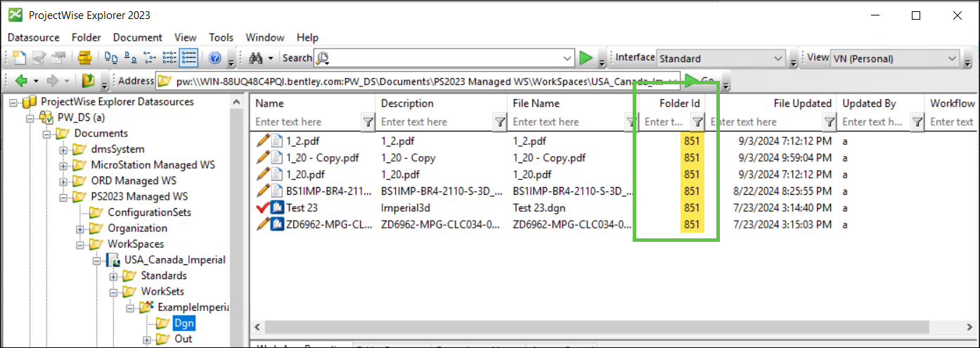Open the Search combo box dropdown arrow
Image resolution: width=980 pixels, height=348 pixels.
tap(568, 58)
